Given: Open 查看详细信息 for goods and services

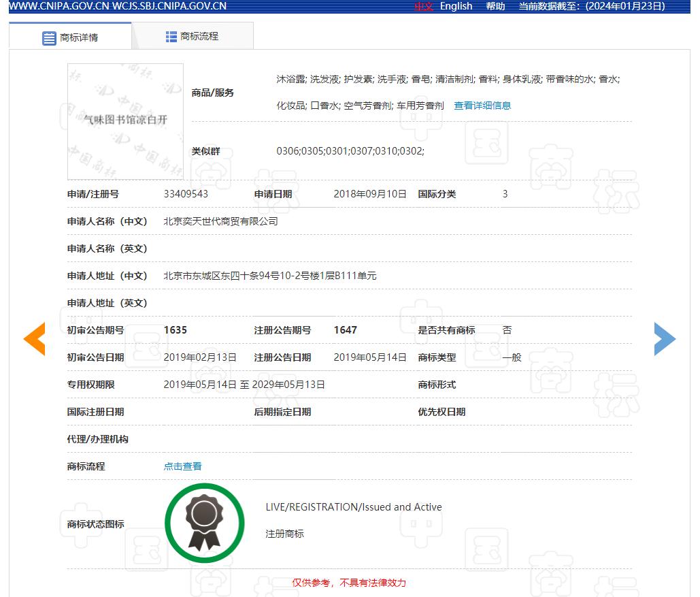Looking at the screenshot, I should (482, 106).
